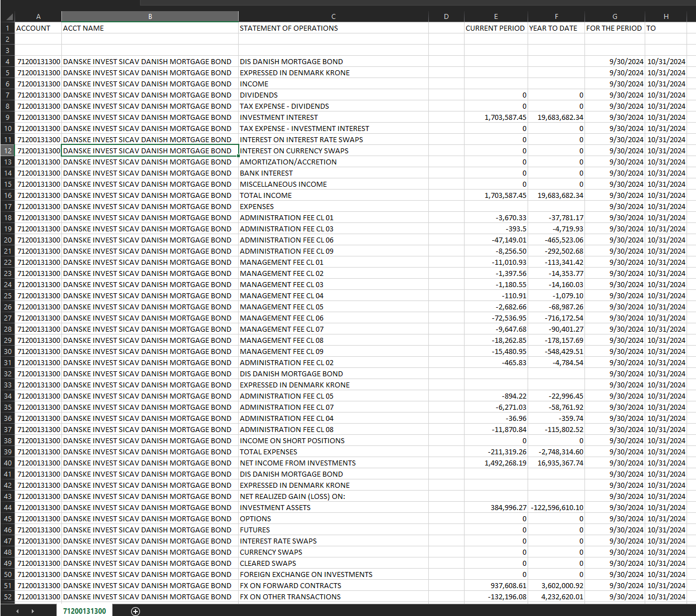The width and height of the screenshot is (696, 616).
Task: Add a new sheet with the plus icon
Action: pyautogui.click(x=136, y=611)
